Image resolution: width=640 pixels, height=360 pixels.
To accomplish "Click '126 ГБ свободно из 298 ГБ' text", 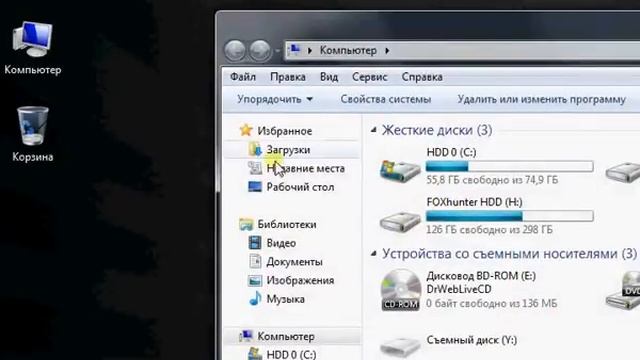I will click(x=489, y=229).
